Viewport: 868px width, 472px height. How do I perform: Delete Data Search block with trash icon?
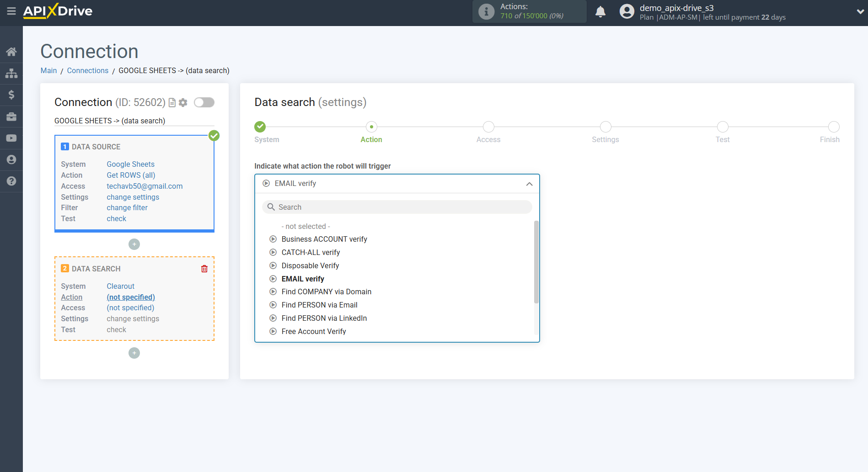[204, 269]
